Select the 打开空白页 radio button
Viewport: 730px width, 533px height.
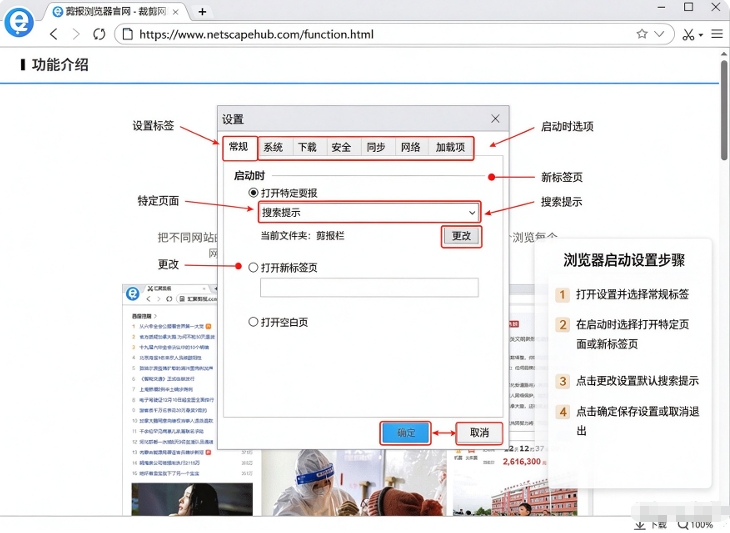(x=253, y=322)
